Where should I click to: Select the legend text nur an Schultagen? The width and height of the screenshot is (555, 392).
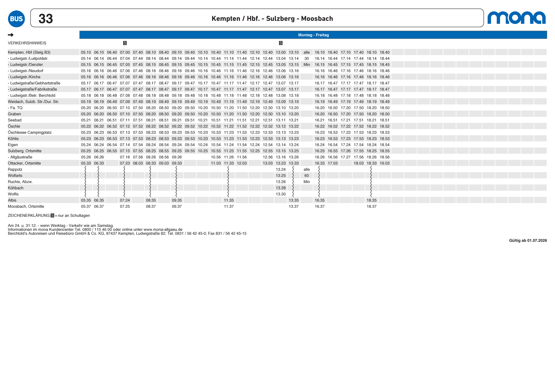pyautogui.click(x=74, y=216)
